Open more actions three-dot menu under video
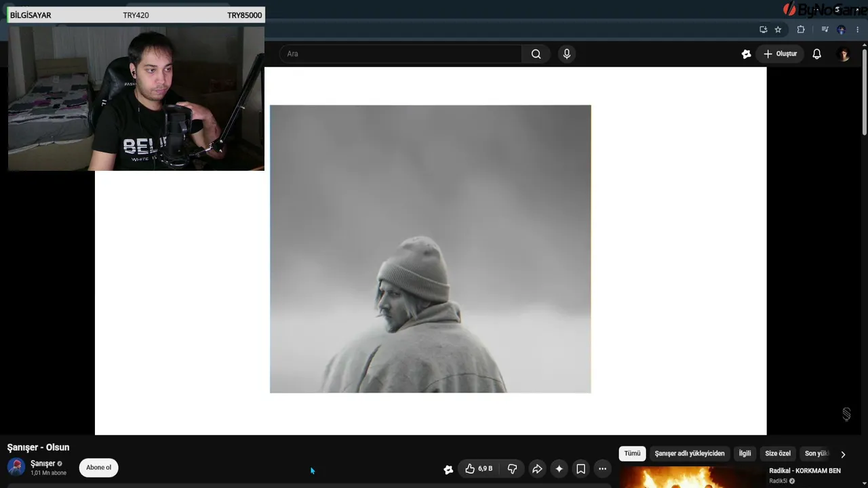Screen dimensions: 868x488 (602, 469)
